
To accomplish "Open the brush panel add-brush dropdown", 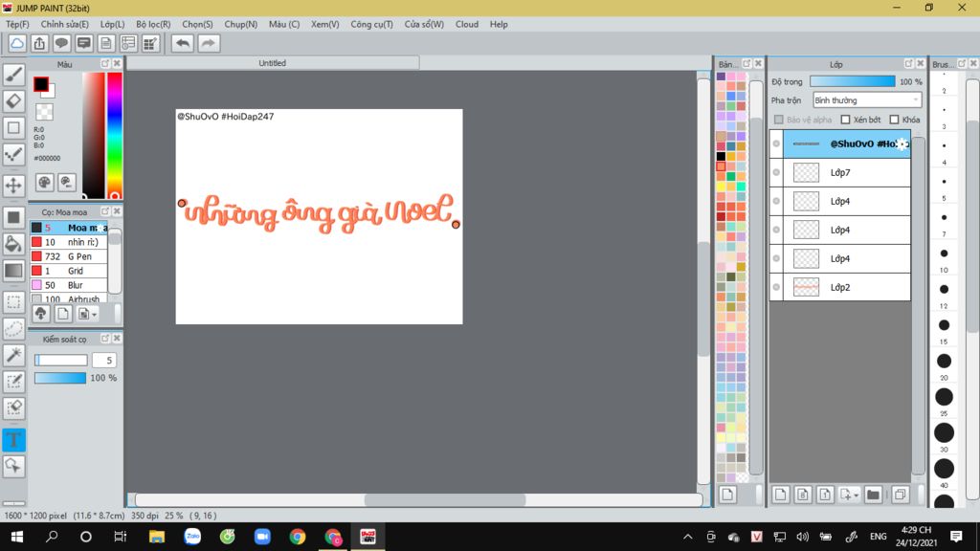I will pos(94,314).
